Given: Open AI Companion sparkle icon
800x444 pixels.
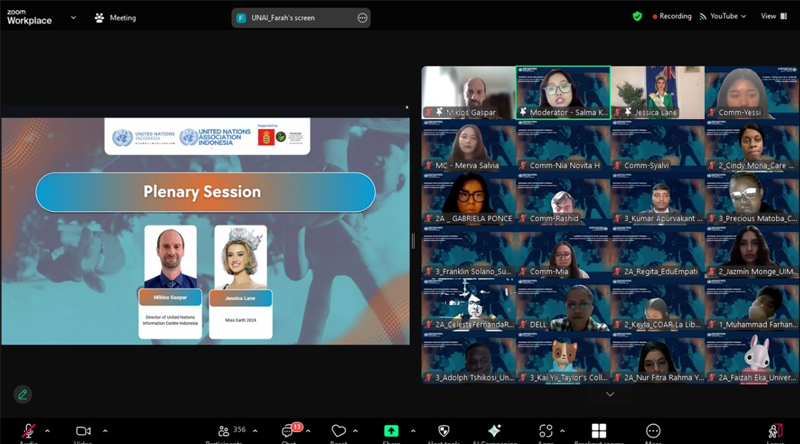Looking at the screenshot, I should click(x=494, y=431).
